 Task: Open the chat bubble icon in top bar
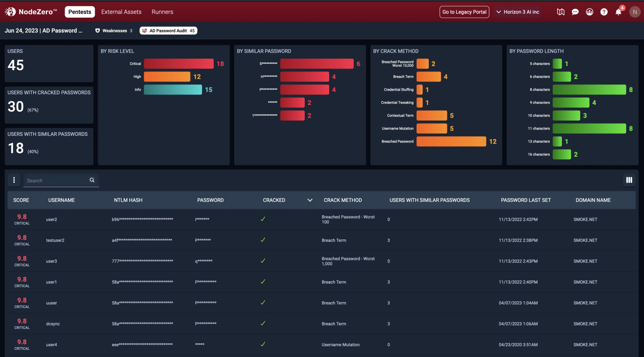[x=575, y=12]
